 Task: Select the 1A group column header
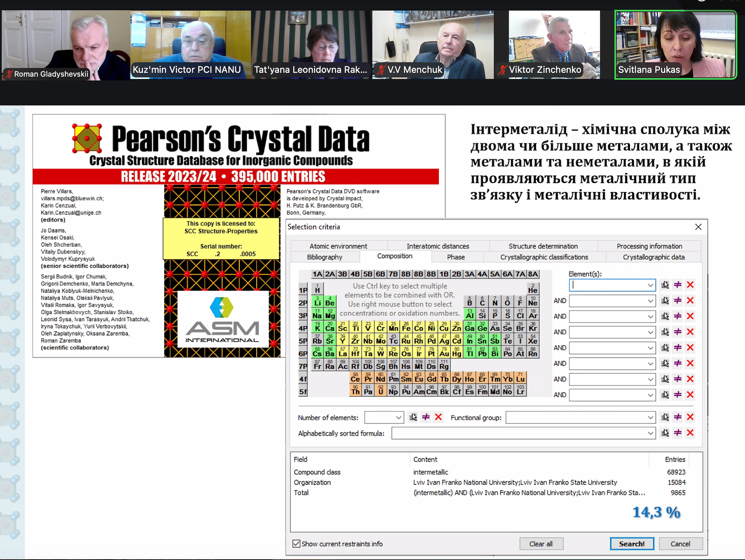317,274
